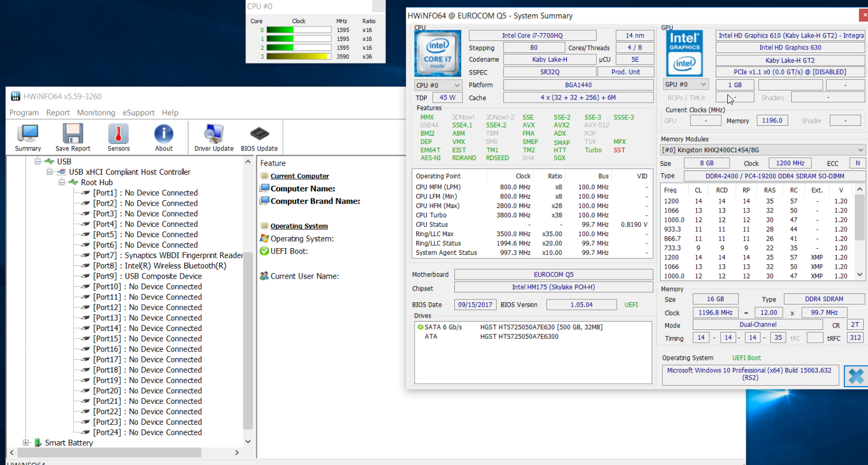This screenshot has width=868, height=465.
Task: Click the Save Report floppy icon
Action: click(x=73, y=138)
